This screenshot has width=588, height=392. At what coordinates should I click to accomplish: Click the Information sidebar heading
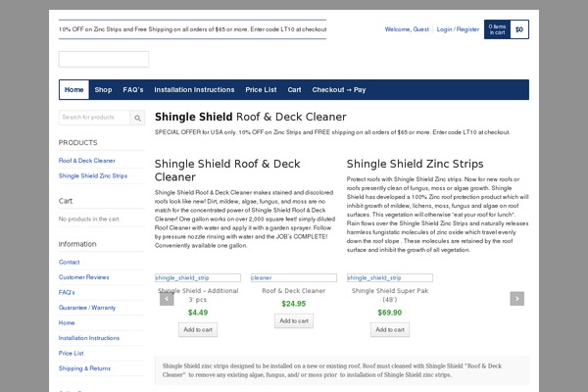click(x=77, y=244)
